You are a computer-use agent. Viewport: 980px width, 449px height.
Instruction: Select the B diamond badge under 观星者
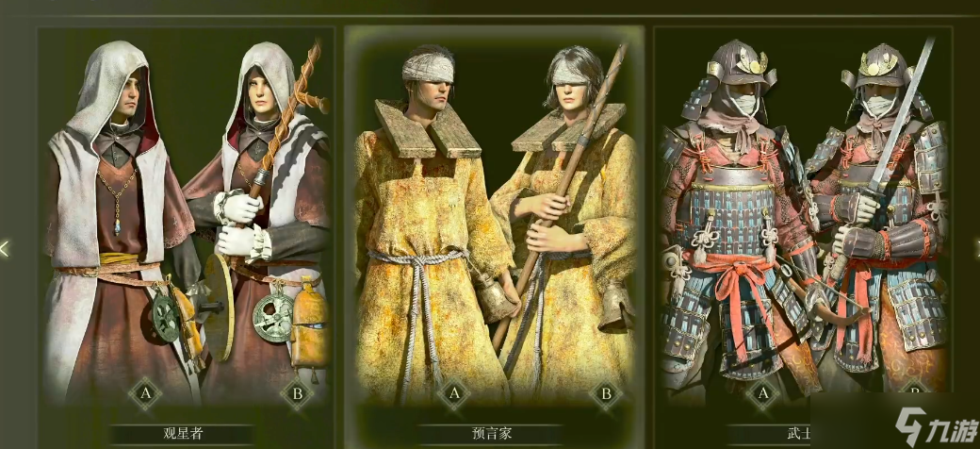(296, 393)
